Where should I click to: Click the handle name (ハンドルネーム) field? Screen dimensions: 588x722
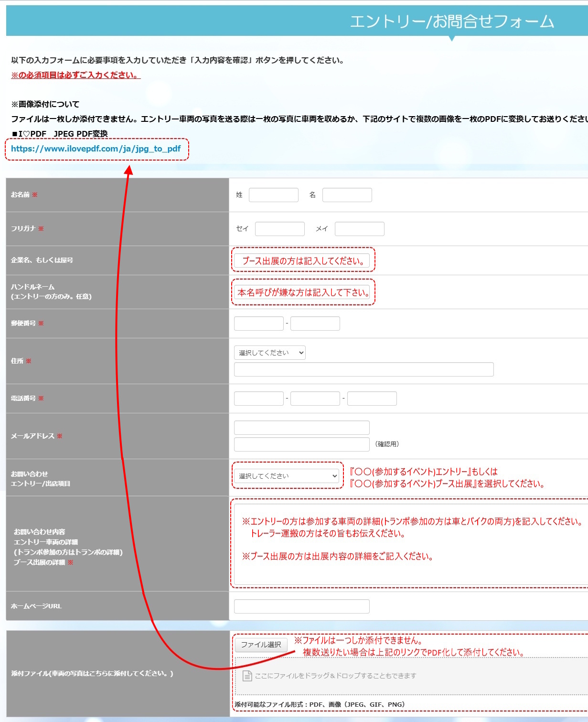(x=301, y=292)
